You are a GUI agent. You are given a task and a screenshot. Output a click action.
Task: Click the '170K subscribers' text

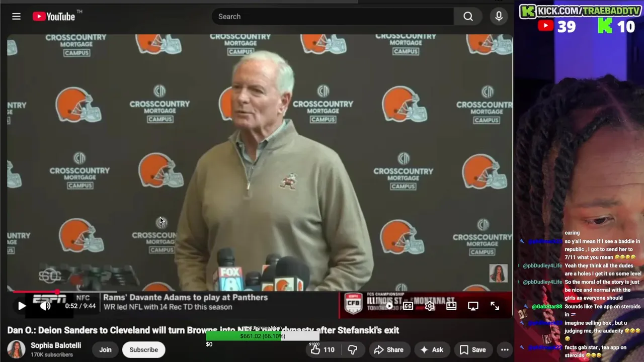coord(52,355)
